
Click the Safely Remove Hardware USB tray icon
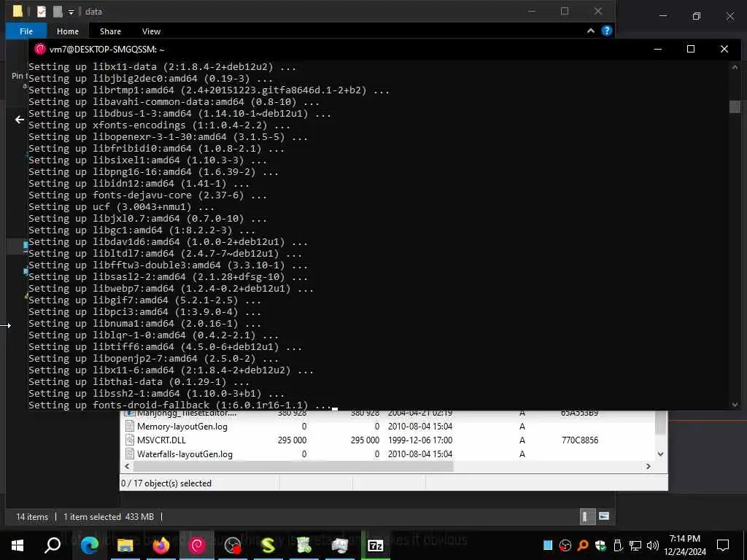pos(618,545)
